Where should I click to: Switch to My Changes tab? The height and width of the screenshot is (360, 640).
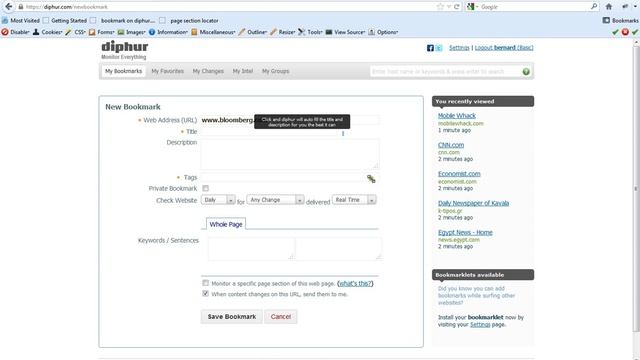(x=208, y=71)
